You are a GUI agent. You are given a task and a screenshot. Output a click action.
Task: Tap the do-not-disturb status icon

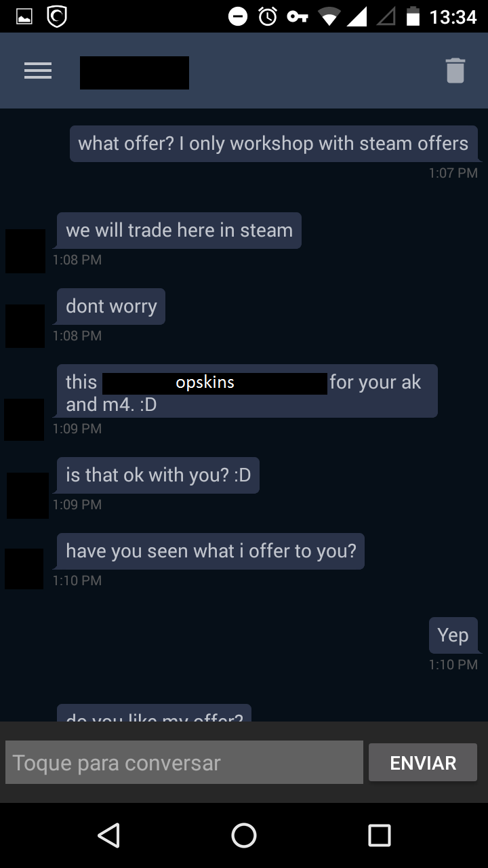pyautogui.click(x=238, y=16)
